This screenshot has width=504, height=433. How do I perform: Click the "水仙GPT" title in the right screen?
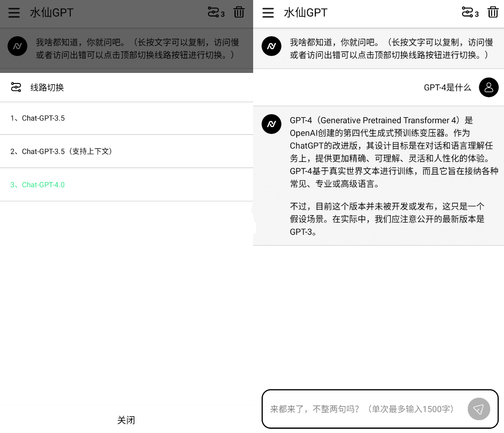305,13
